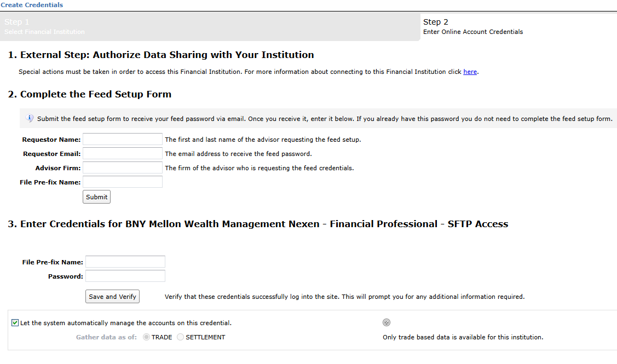617x364 pixels.
Task: Click heading '1. External Step: Authorize Data Sharing'
Action: pos(161,55)
